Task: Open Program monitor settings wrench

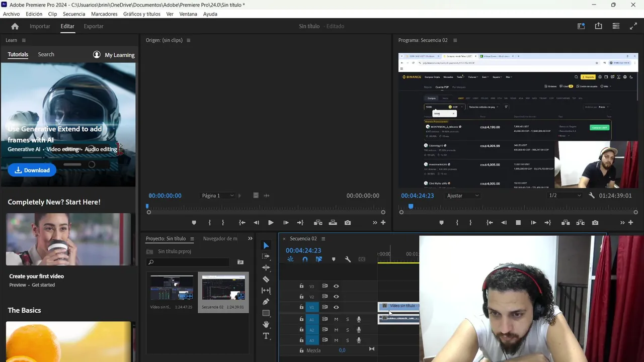Action: [592, 196]
